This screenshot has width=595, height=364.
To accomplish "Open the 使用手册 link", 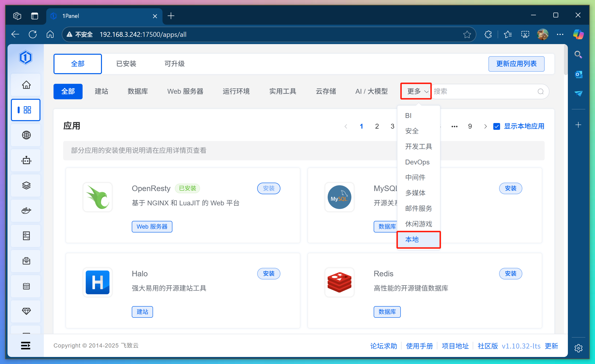I will coord(419,346).
